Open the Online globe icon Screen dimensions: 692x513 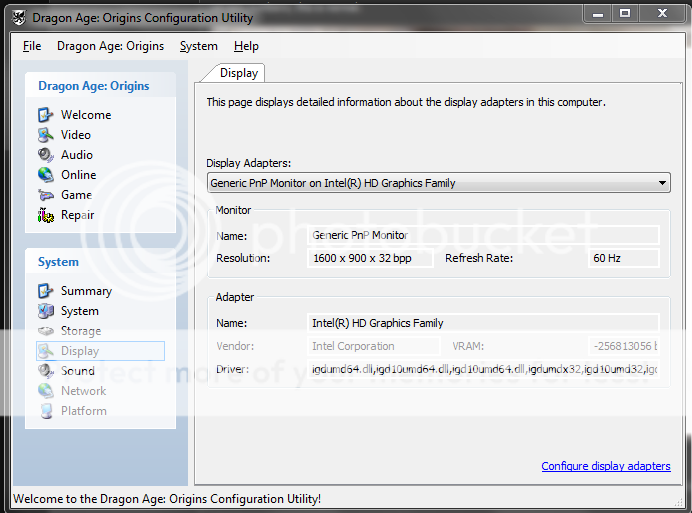pyautogui.click(x=46, y=175)
